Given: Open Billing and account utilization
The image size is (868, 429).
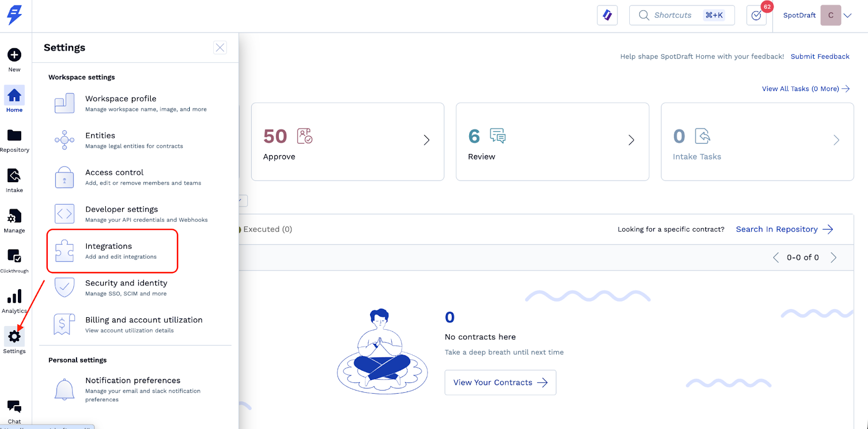Looking at the screenshot, I should tap(136, 324).
